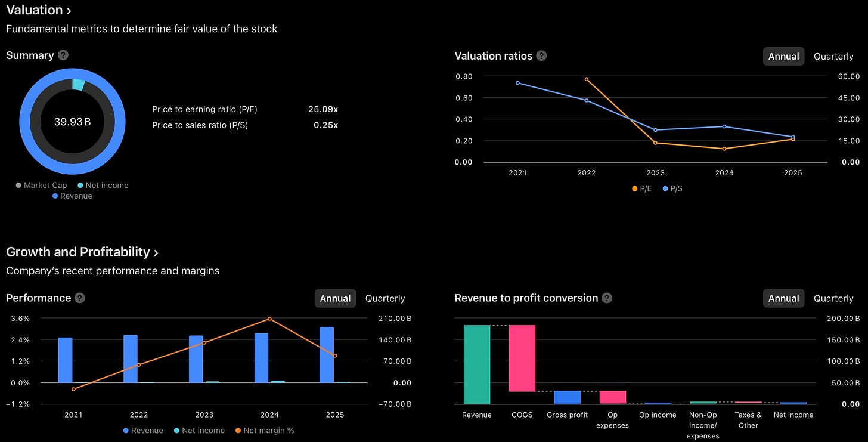Screen dimensions: 868x442
Task: Toggle the Net margin % legend item
Action: [x=265, y=431]
